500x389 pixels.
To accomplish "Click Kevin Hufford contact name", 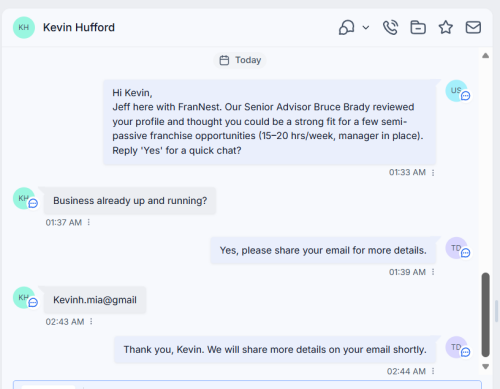I will tap(79, 27).
